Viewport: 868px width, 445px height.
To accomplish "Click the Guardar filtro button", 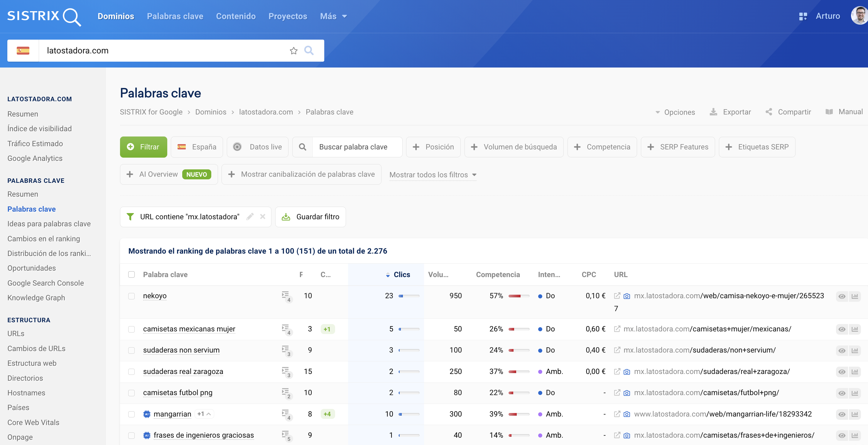I will pyautogui.click(x=310, y=217).
